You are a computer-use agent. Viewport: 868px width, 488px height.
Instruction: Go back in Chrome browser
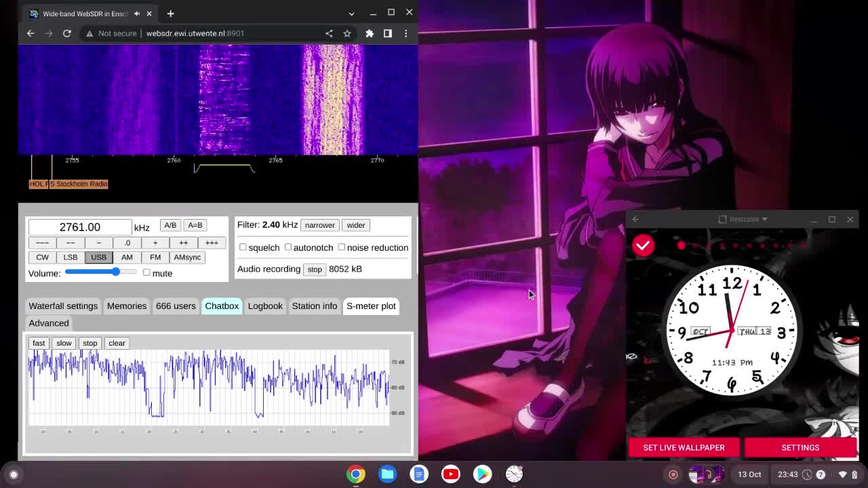tap(31, 33)
